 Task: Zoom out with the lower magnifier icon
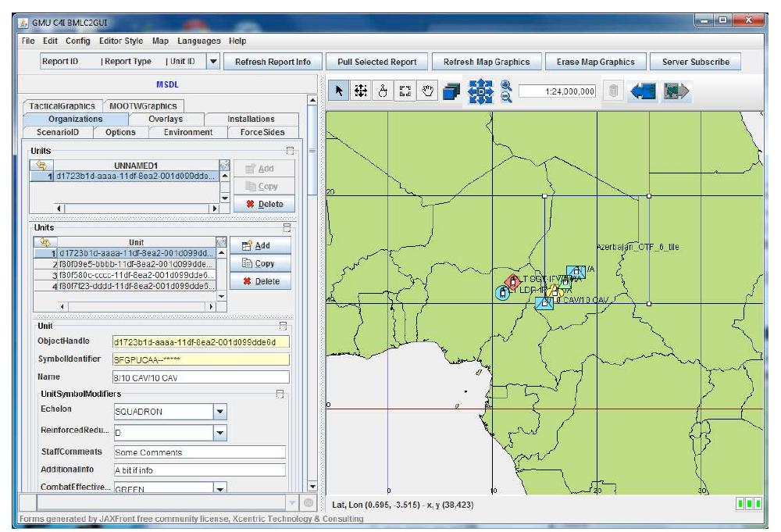pyautogui.click(x=505, y=97)
